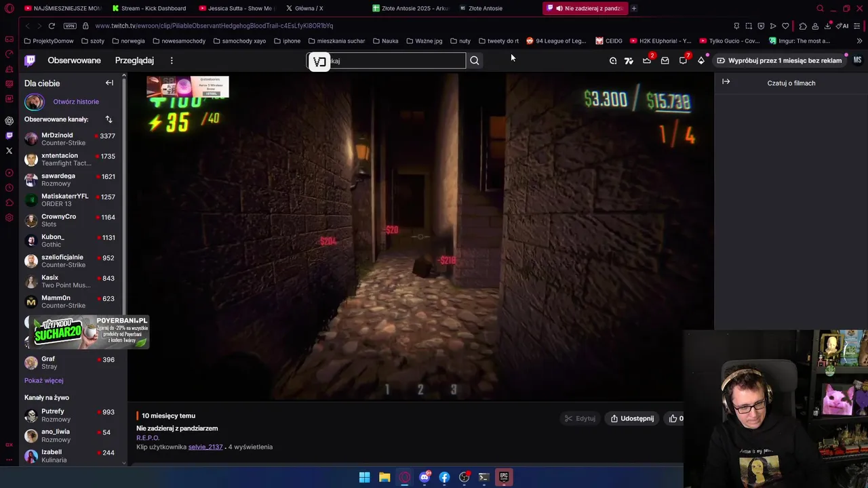Open Kasix channel in sidebar
This screenshot has height=488, width=868.
71,281
